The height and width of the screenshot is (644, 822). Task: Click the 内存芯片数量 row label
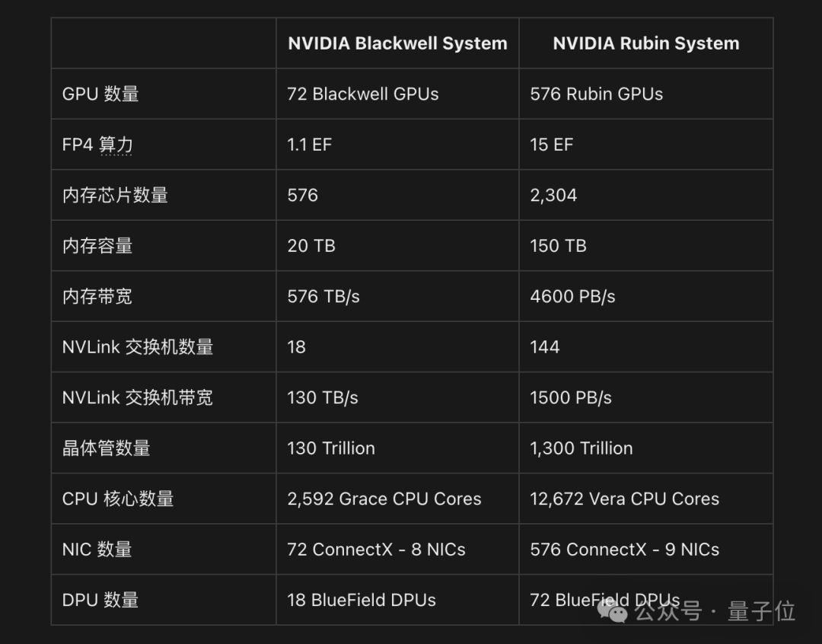point(115,195)
